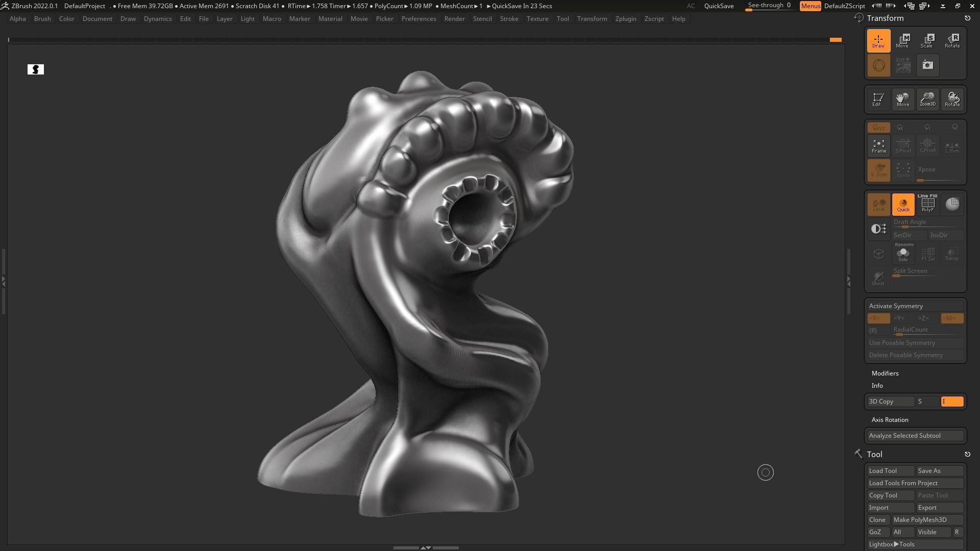Click the QuickSave button

tap(719, 6)
